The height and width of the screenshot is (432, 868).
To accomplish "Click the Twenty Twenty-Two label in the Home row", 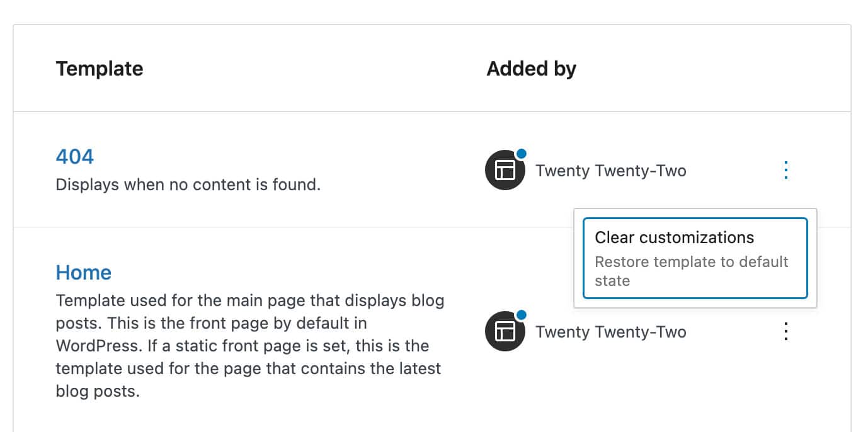I will (x=610, y=331).
